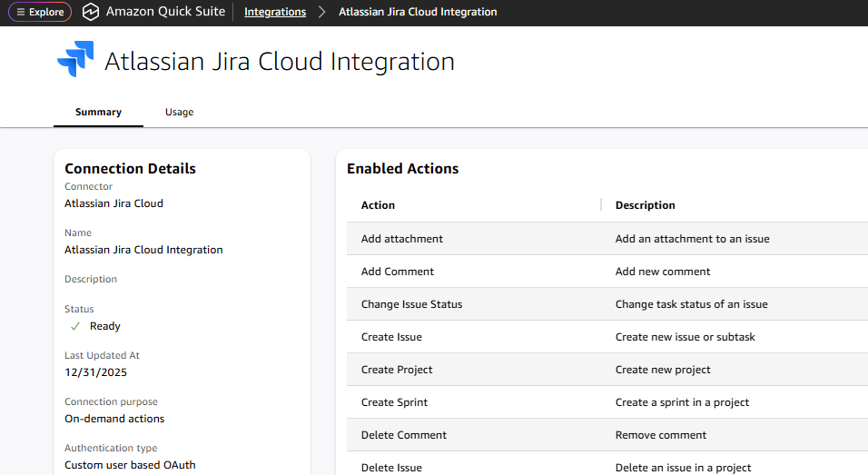
Task: Click the Change Issue Status row
Action: (x=411, y=304)
